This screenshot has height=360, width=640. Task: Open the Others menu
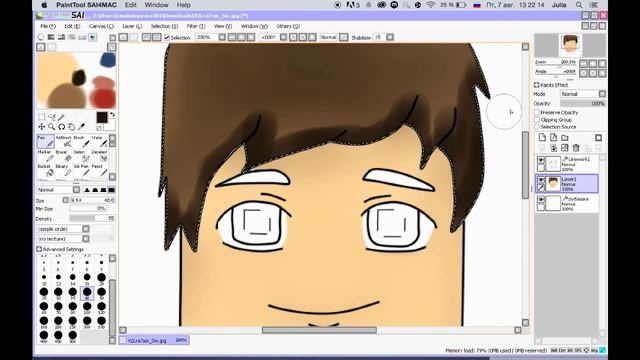coord(288,26)
